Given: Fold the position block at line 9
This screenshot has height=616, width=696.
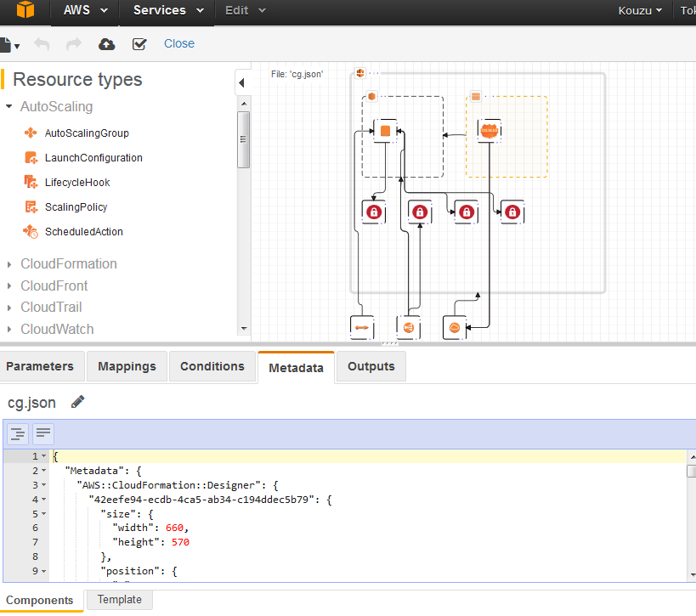Looking at the screenshot, I should [44, 571].
